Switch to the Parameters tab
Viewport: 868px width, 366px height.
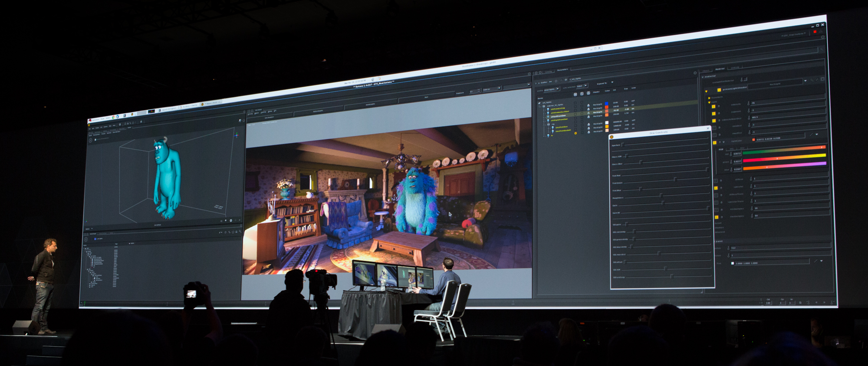pos(562,69)
